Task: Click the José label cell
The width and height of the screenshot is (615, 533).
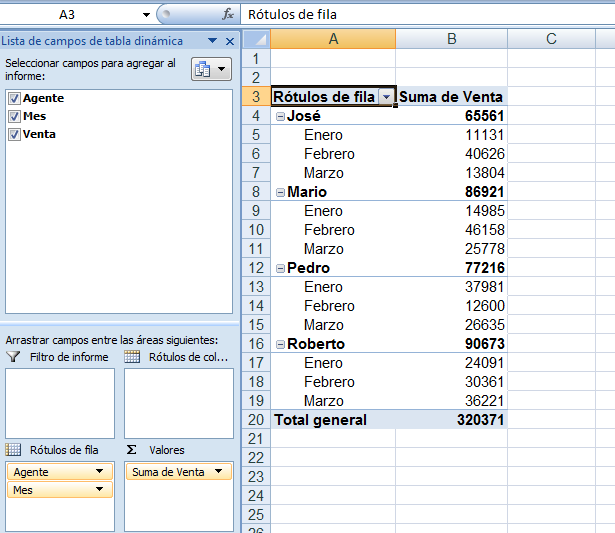Action: [x=333, y=116]
